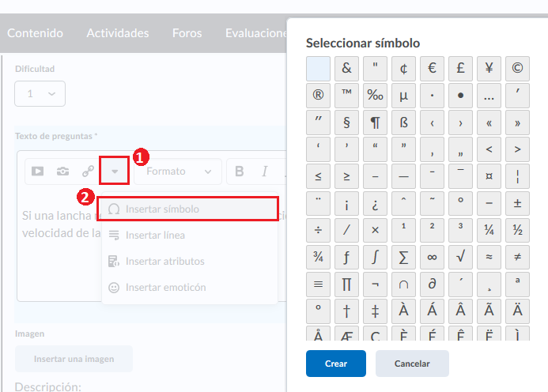548x392 pixels.
Task: Click the insert link chain icon
Action: click(88, 171)
